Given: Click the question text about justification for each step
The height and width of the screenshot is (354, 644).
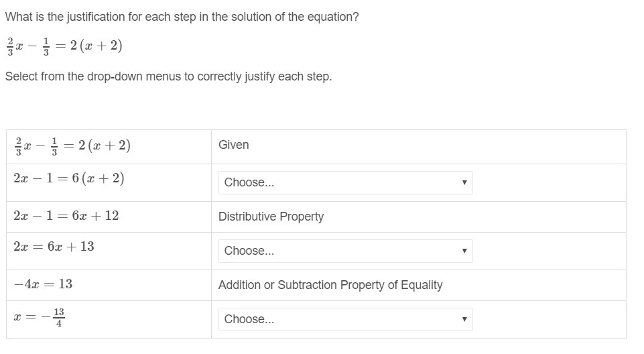Looking at the screenshot, I should (x=182, y=17).
